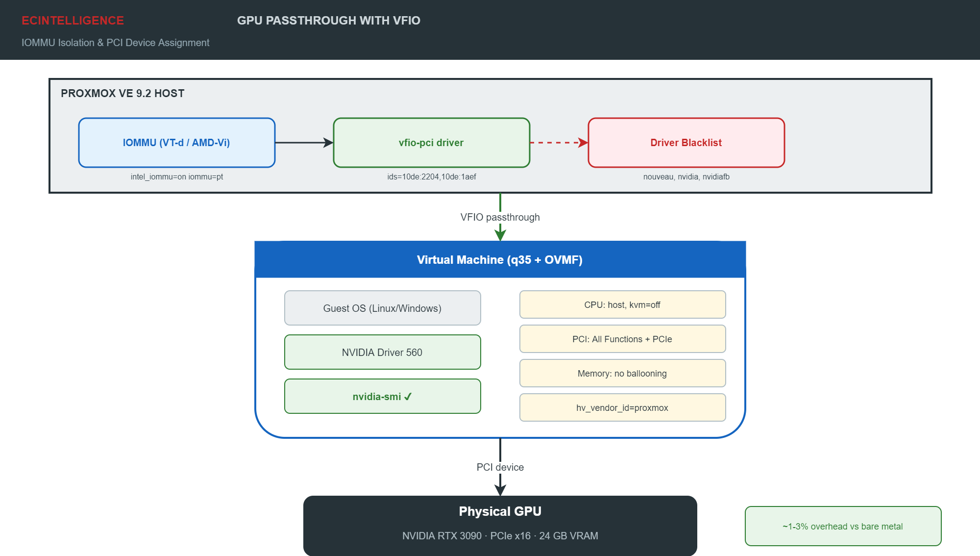
Task: Click the IOMMU Isolation & PCI Device Assignment subtitle
Action: pyautogui.click(x=115, y=43)
